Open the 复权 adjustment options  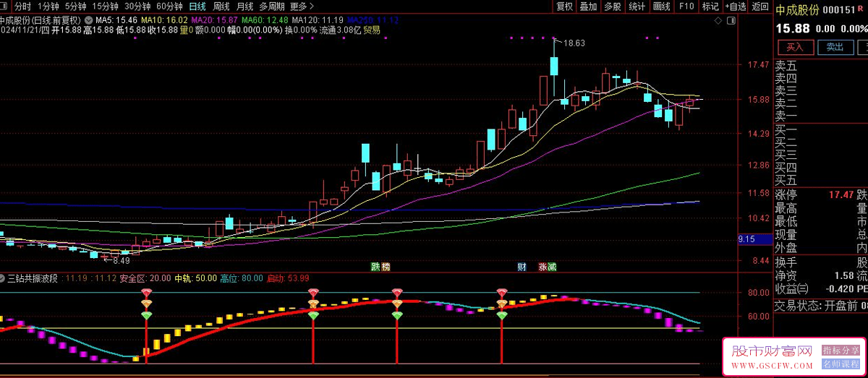pos(564,7)
